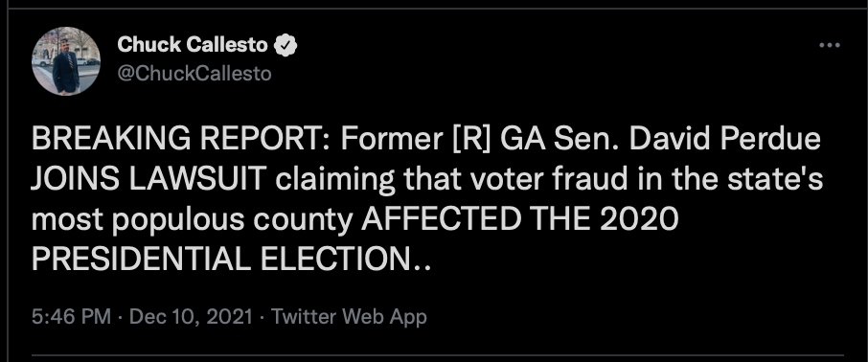The height and width of the screenshot is (362, 868).
Task: Click the phrase JOINS LAWSUIT
Action: click(x=148, y=180)
